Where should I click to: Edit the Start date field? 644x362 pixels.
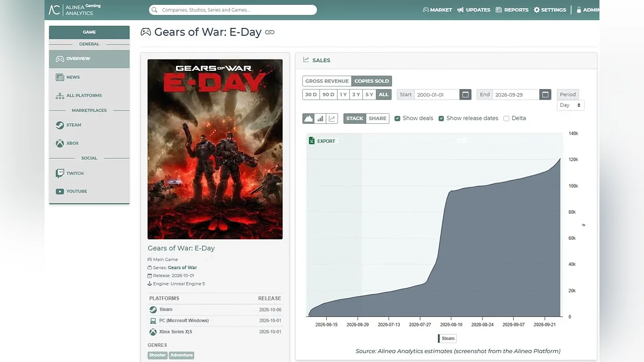coord(437,94)
